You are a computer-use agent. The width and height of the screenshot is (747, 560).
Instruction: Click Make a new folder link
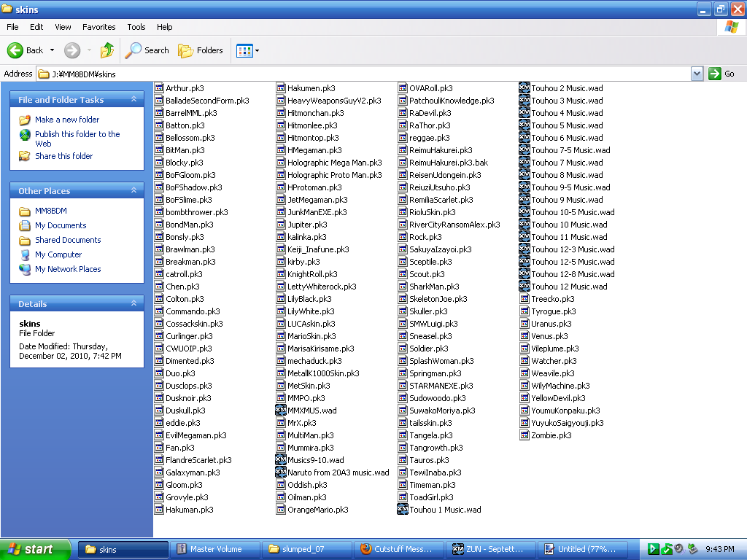(x=66, y=120)
